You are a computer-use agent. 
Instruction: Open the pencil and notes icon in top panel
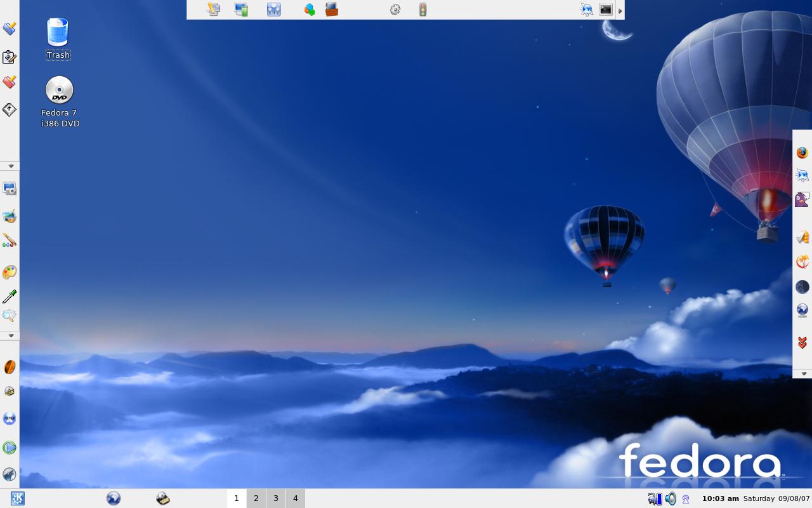[214, 10]
